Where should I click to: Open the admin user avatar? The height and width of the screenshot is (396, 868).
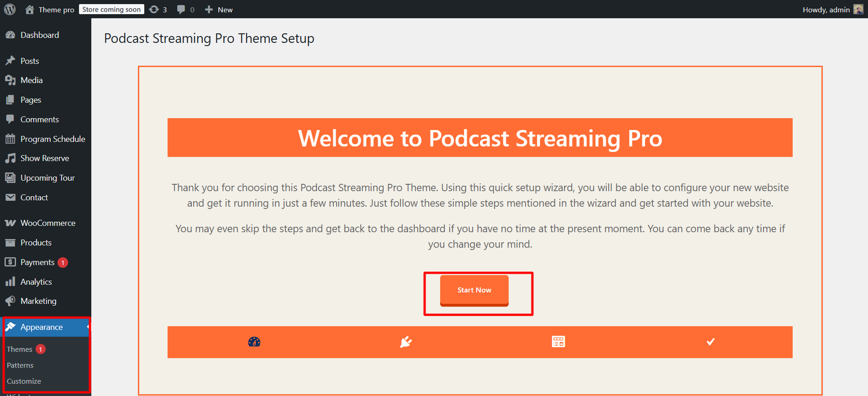tap(858, 10)
